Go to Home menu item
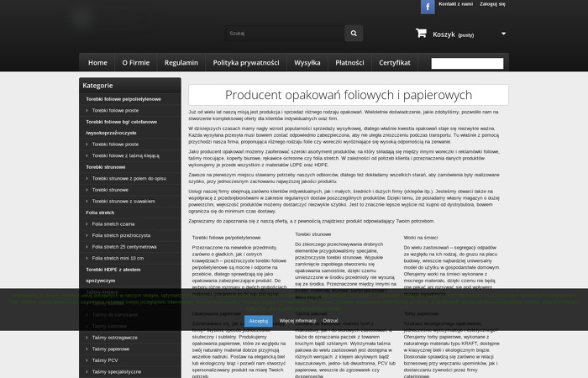The width and height of the screenshot is (588, 378). tap(97, 63)
